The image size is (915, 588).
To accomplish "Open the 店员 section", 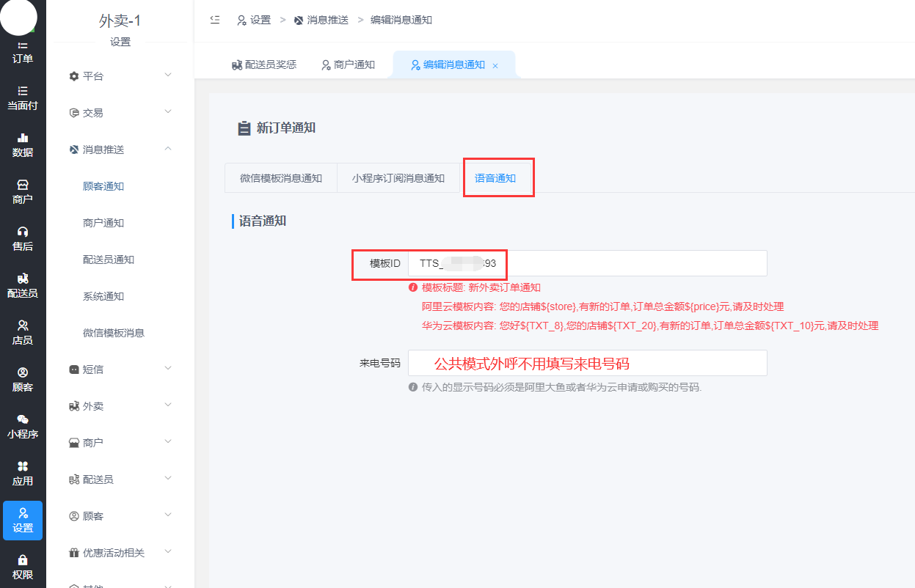I will tap(23, 333).
